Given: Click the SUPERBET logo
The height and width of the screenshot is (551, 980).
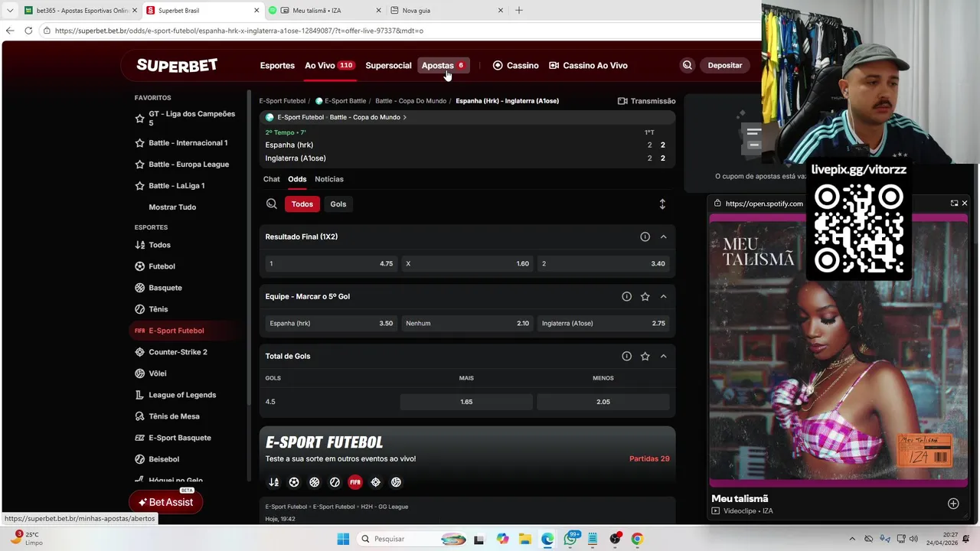Looking at the screenshot, I should pyautogui.click(x=177, y=66).
